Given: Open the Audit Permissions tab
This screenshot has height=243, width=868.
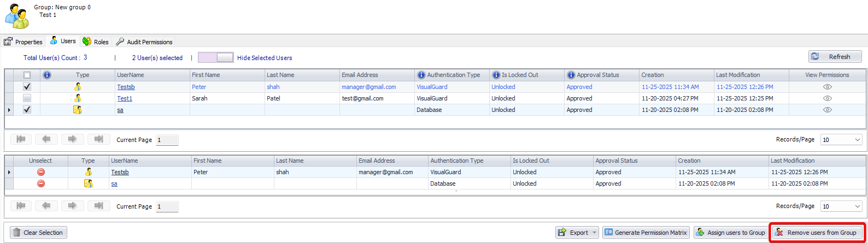Looking at the screenshot, I should [144, 42].
